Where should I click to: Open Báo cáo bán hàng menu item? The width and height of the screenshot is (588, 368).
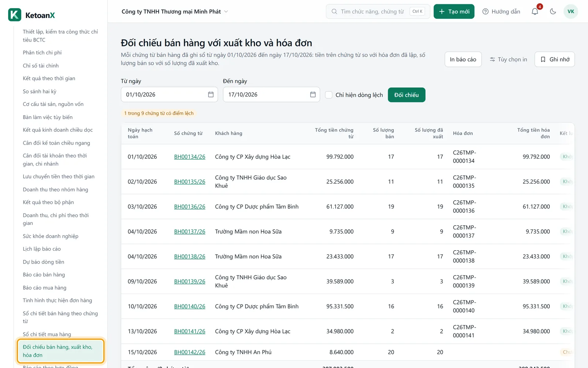point(44,275)
